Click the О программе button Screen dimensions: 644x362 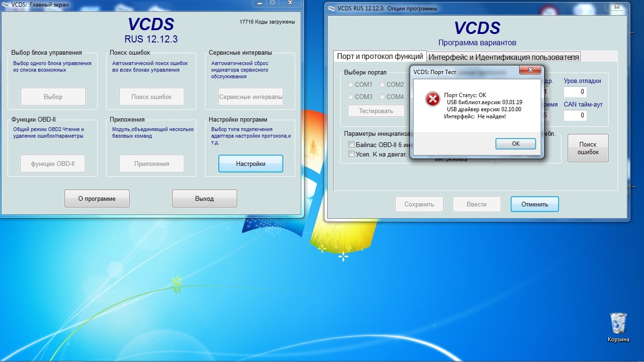point(97,198)
